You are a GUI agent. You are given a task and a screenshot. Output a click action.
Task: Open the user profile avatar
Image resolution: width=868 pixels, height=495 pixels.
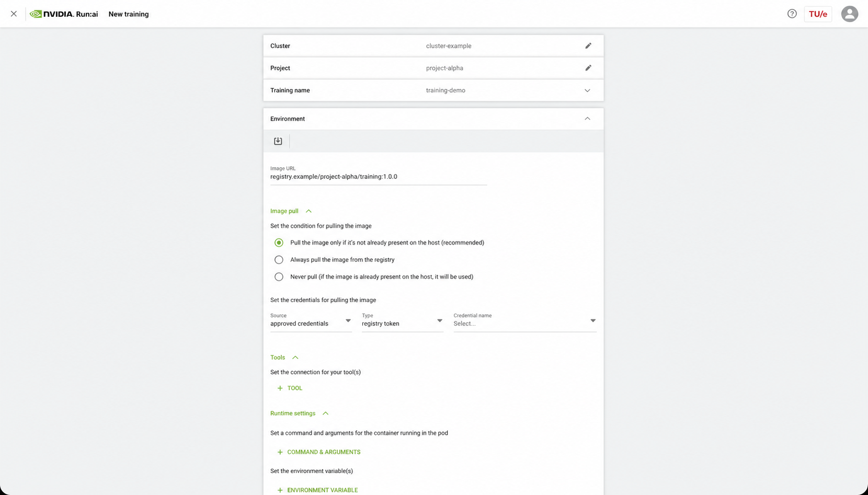click(849, 14)
